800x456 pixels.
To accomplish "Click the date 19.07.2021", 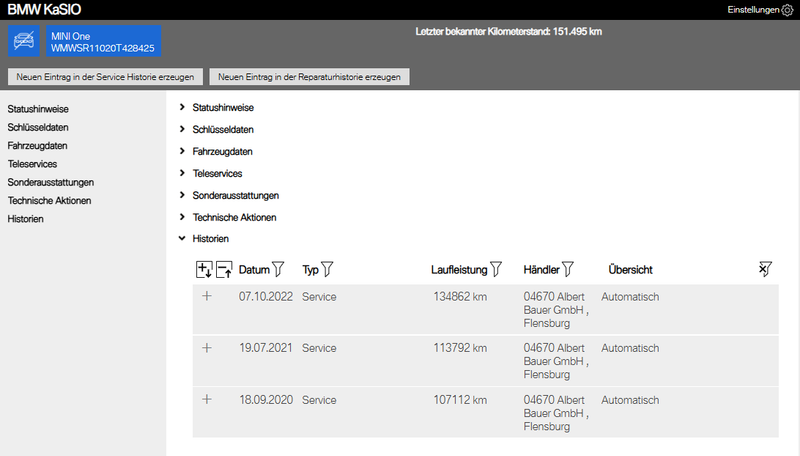I will click(x=266, y=348).
